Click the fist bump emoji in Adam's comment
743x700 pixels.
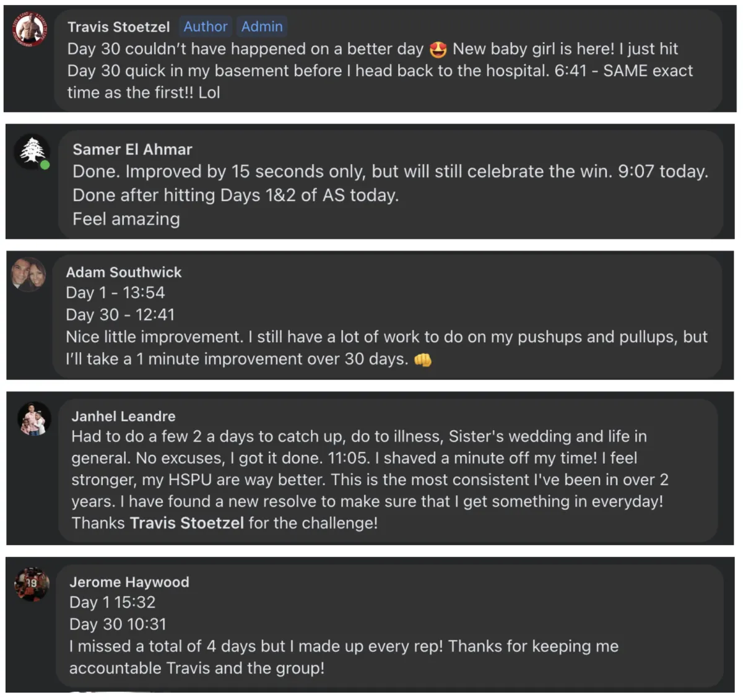422,360
